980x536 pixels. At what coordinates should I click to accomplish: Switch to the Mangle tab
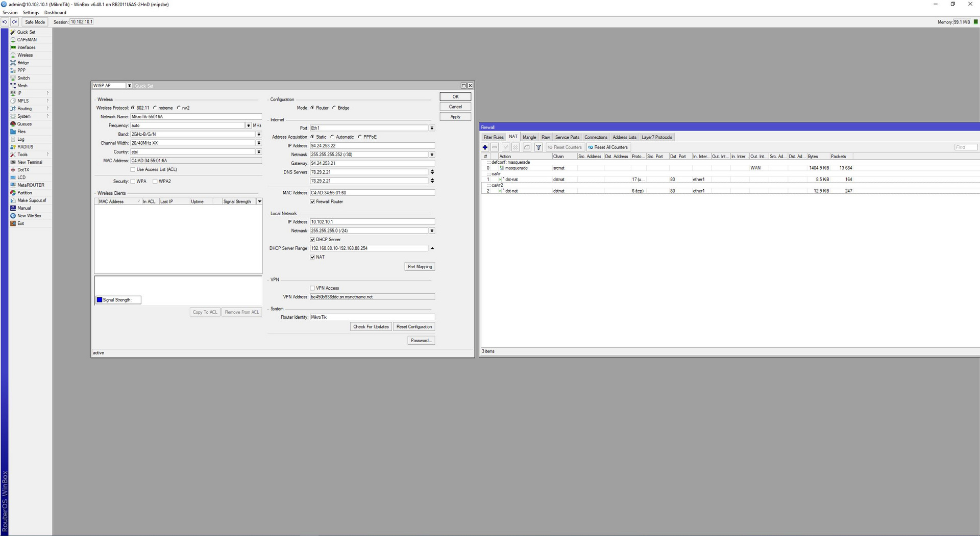tap(529, 137)
